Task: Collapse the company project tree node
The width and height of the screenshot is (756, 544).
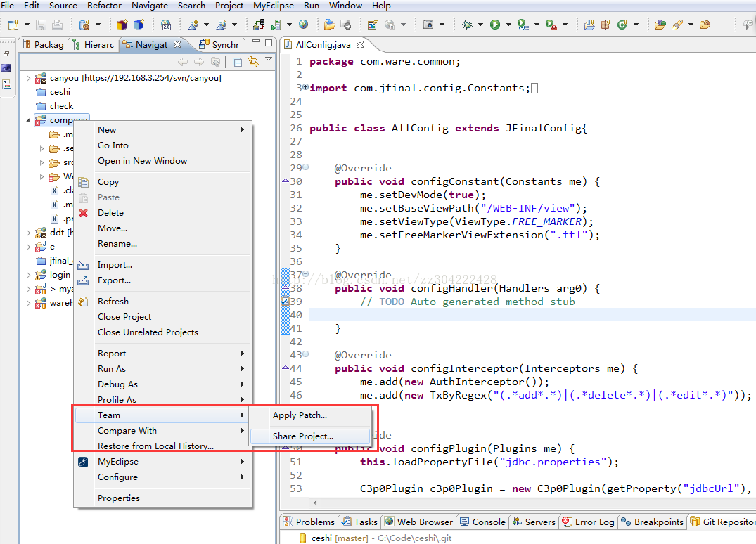Action: (x=28, y=120)
